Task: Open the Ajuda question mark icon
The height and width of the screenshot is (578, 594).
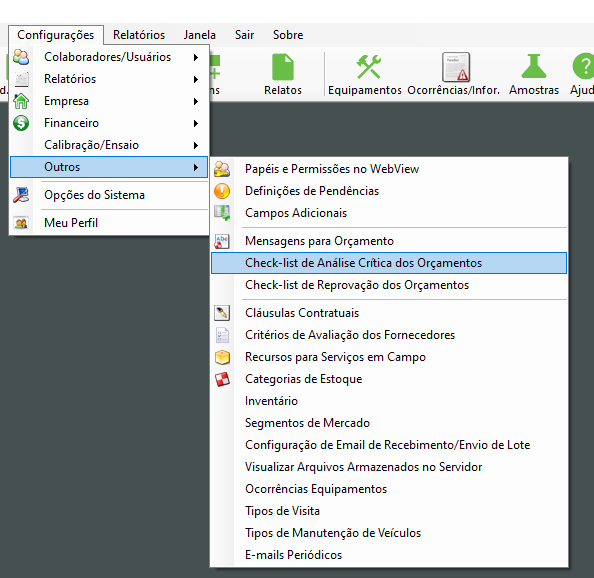Action: (583, 66)
